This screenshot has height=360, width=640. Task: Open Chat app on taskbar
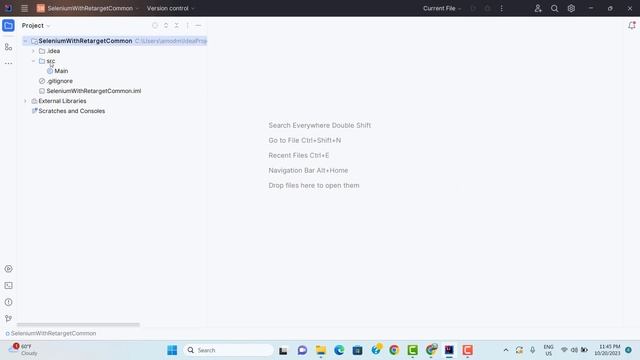tap(302, 350)
